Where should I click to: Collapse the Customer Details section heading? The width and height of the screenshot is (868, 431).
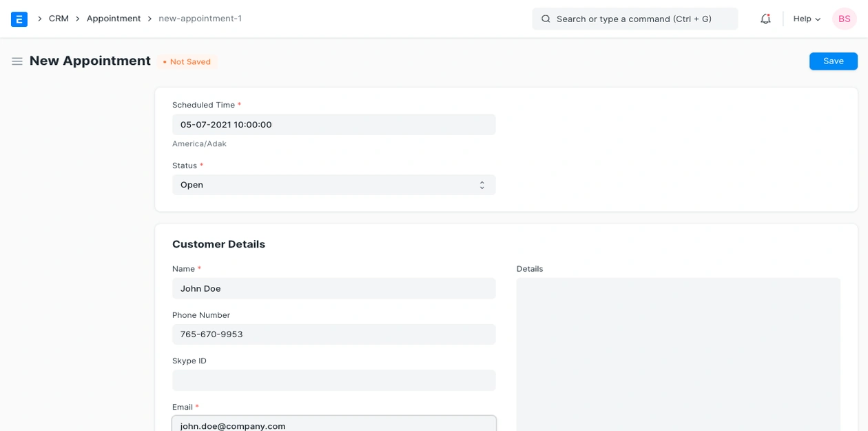(x=218, y=244)
